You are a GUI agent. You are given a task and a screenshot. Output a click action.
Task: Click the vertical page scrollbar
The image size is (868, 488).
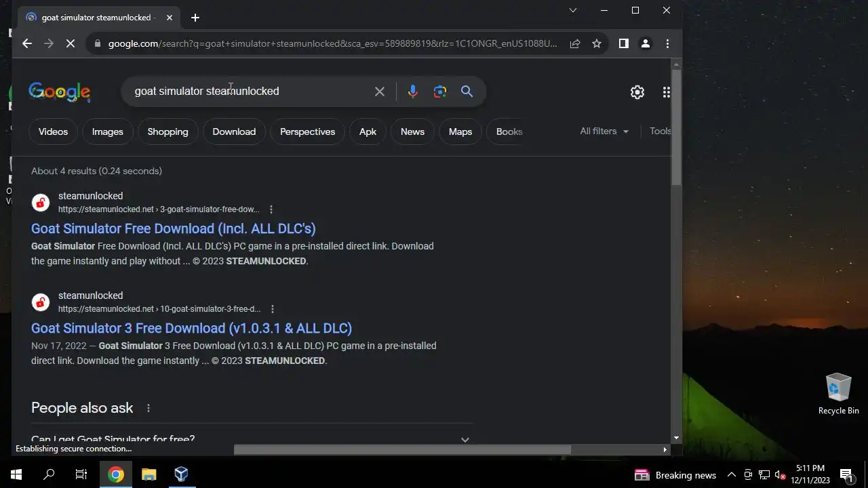click(x=676, y=127)
